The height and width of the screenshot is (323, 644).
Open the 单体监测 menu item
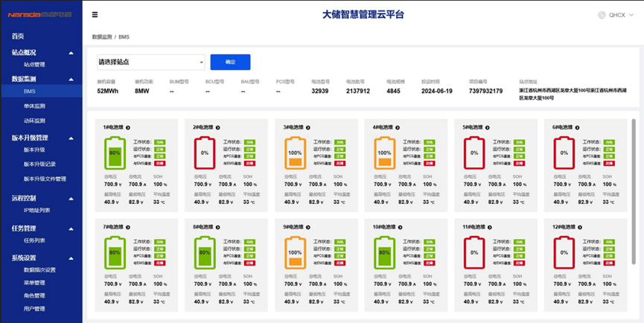(x=34, y=106)
